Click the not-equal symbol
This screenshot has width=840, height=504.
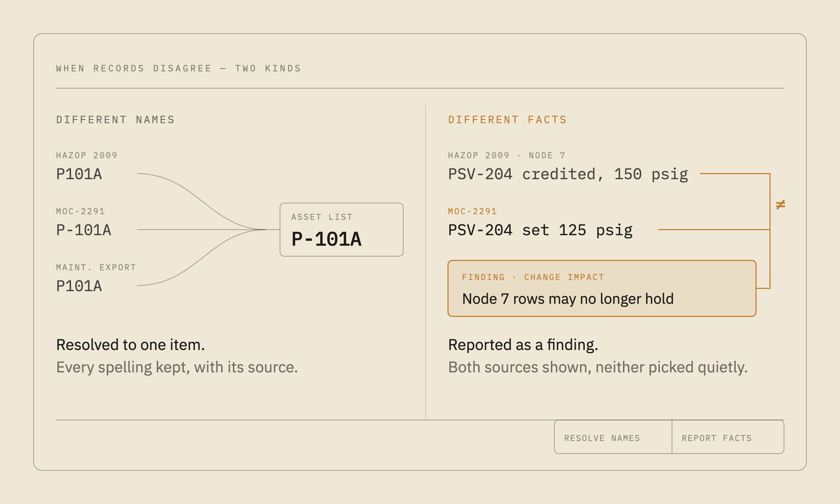(x=780, y=204)
